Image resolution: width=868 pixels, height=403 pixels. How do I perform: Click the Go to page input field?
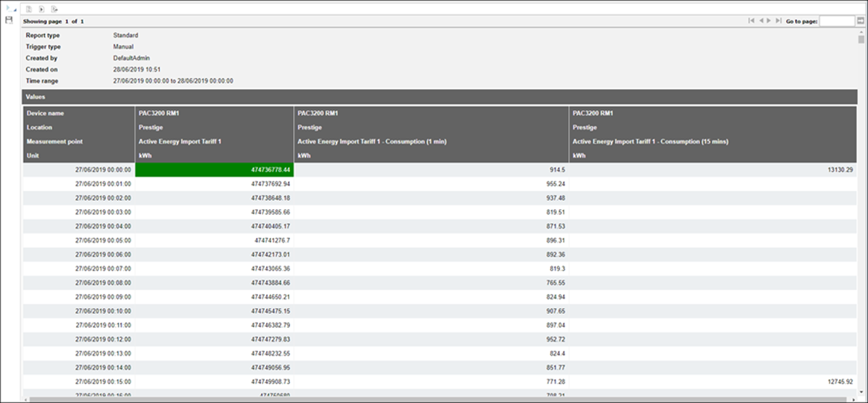(x=837, y=22)
